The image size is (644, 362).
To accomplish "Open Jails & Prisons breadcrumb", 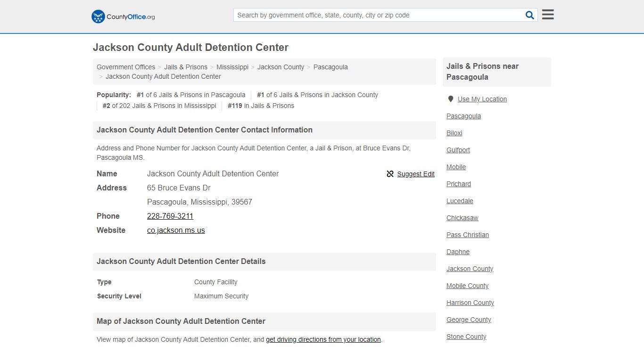I will click(186, 67).
